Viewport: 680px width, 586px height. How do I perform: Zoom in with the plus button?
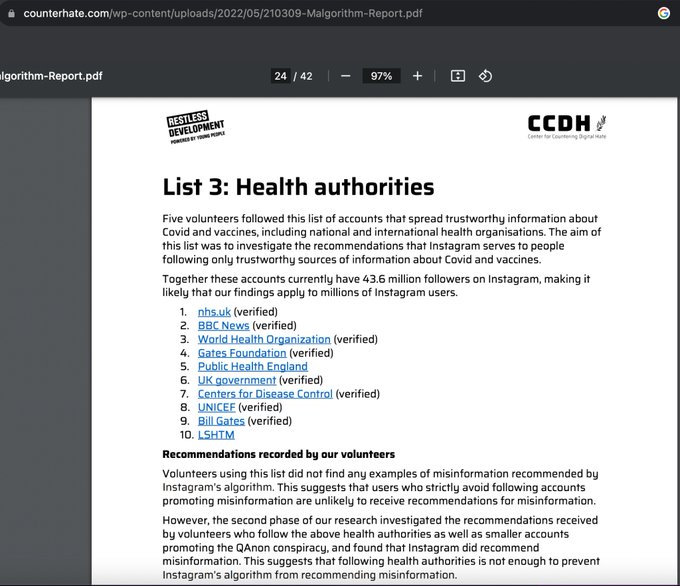click(417, 76)
